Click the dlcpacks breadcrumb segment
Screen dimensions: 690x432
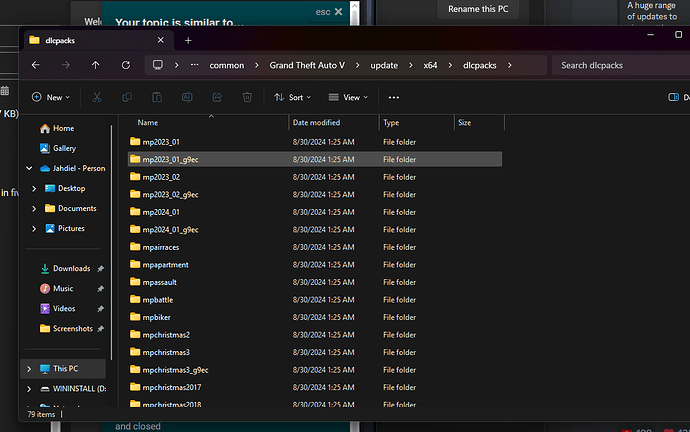480,65
